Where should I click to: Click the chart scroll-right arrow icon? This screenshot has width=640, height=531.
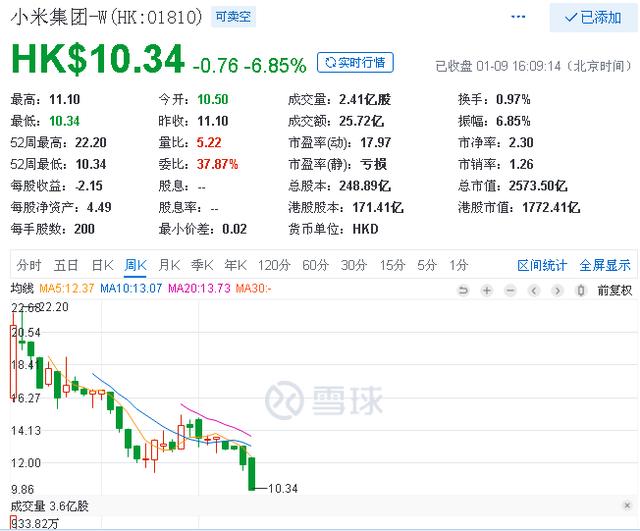pyautogui.click(x=557, y=291)
